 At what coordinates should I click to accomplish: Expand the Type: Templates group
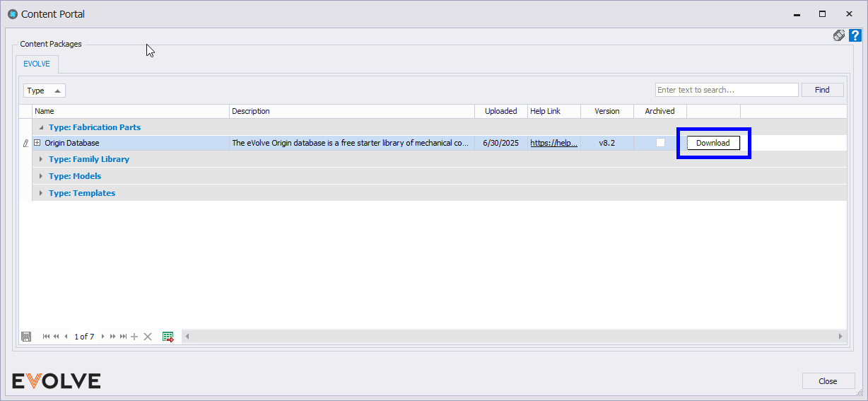41,193
